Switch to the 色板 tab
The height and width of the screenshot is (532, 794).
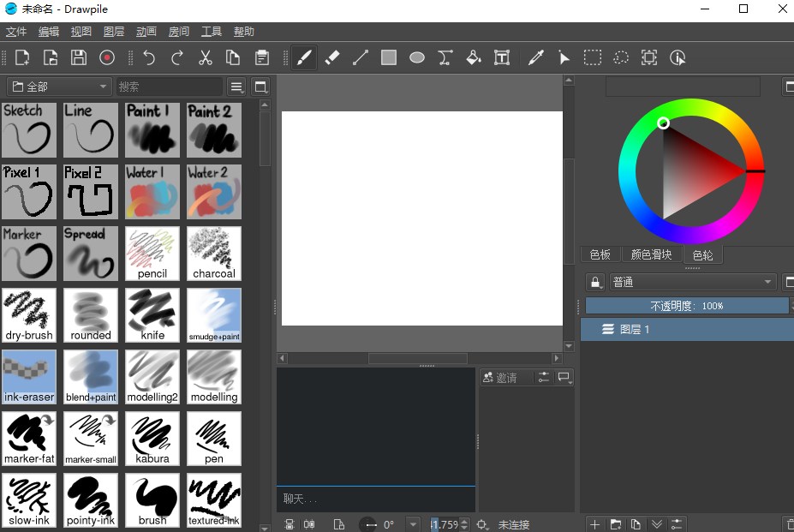tap(600, 254)
